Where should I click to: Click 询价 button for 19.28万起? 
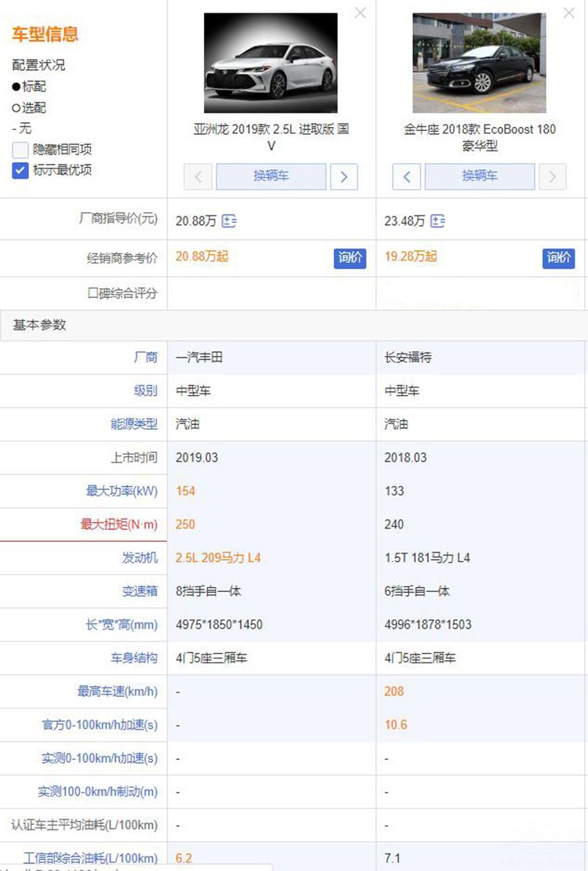point(558,258)
